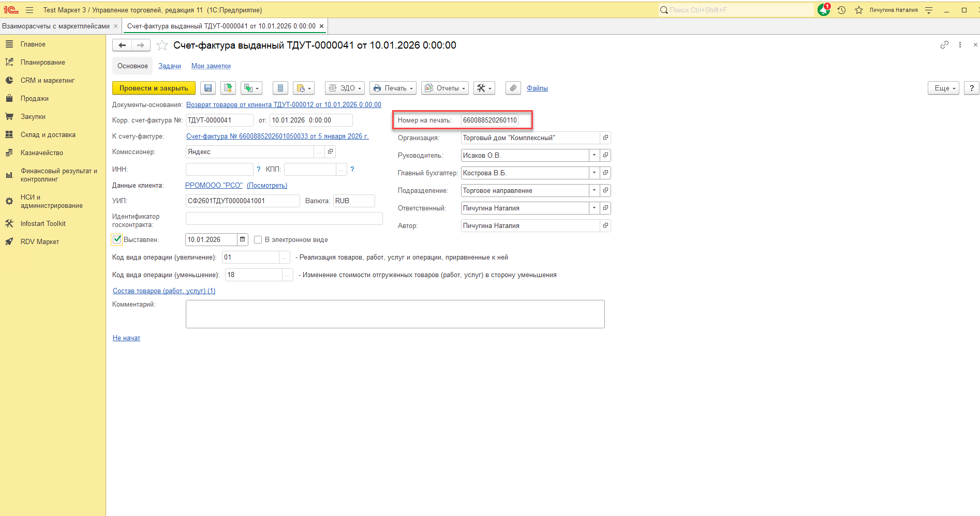Open the ЭДО dropdown menu
The width and height of the screenshot is (980, 516).
click(345, 88)
